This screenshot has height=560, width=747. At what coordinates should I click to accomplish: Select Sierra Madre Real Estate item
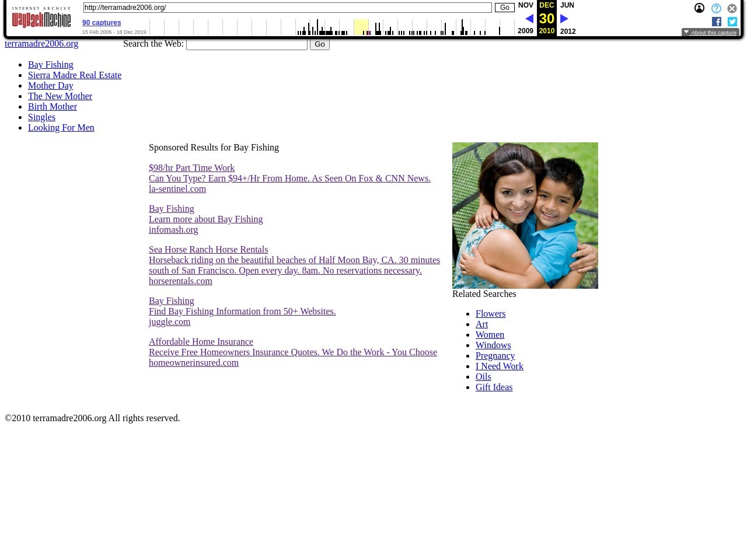click(x=75, y=75)
